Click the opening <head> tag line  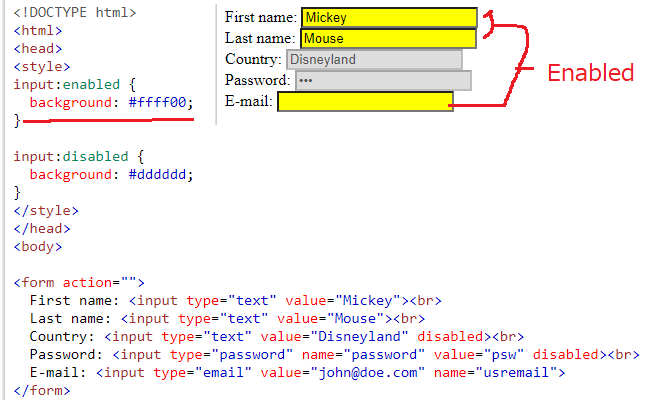pos(38,49)
